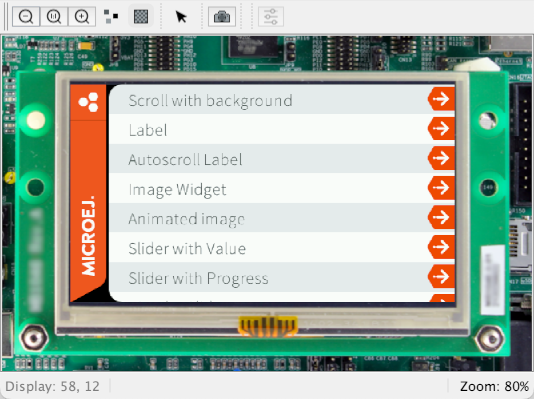Open arrow for Slider with Progress

click(x=441, y=276)
